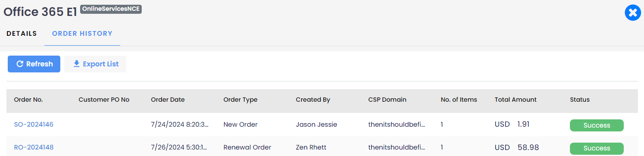Click Success status badge for SO-2024146
The height and width of the screenshot is (156, 644).
(x=597, y=125)
